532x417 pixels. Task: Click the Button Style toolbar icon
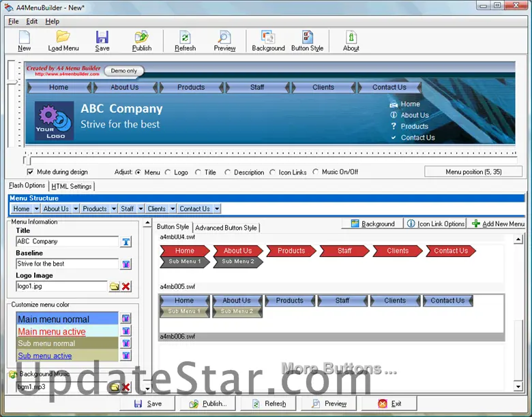(308, 40)
